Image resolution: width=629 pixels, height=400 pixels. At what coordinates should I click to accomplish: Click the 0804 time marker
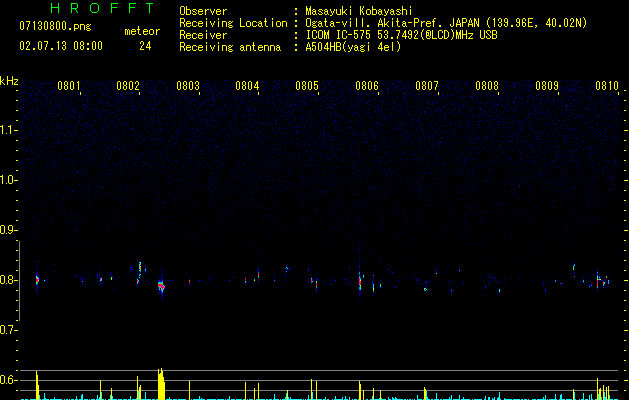coord(247,85)
